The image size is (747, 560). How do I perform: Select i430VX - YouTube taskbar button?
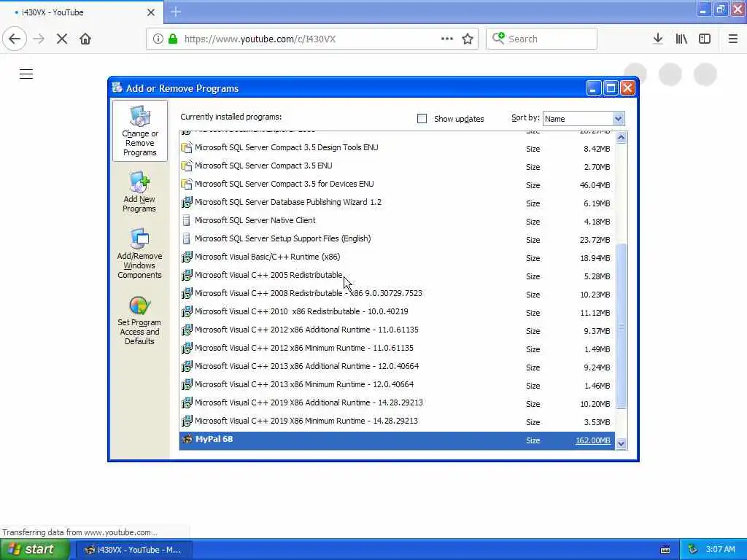click(133, 550)
